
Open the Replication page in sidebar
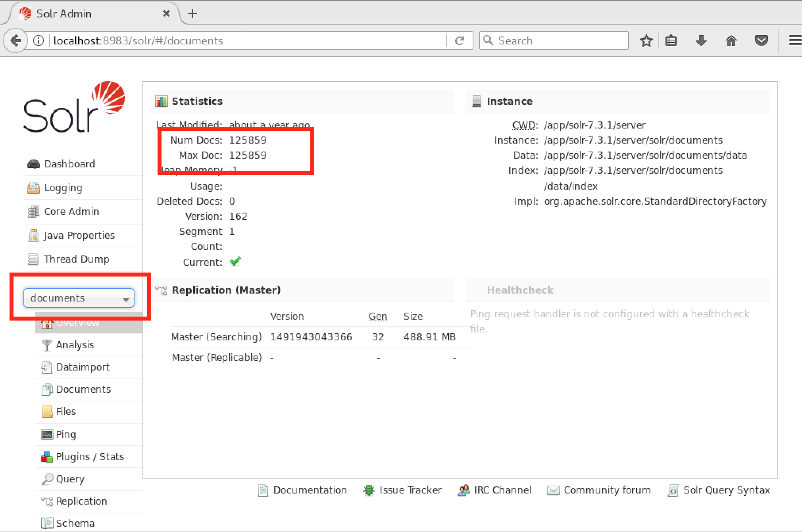pyautogui.click(x=81, y=501)
